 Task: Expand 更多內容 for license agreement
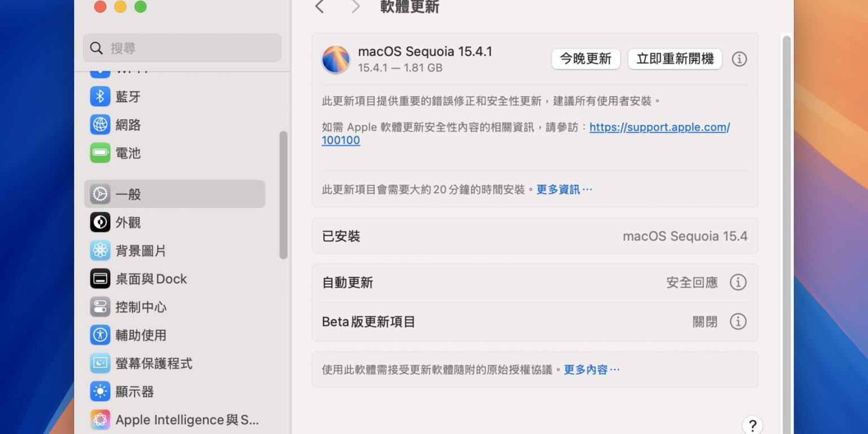[592, 370]
